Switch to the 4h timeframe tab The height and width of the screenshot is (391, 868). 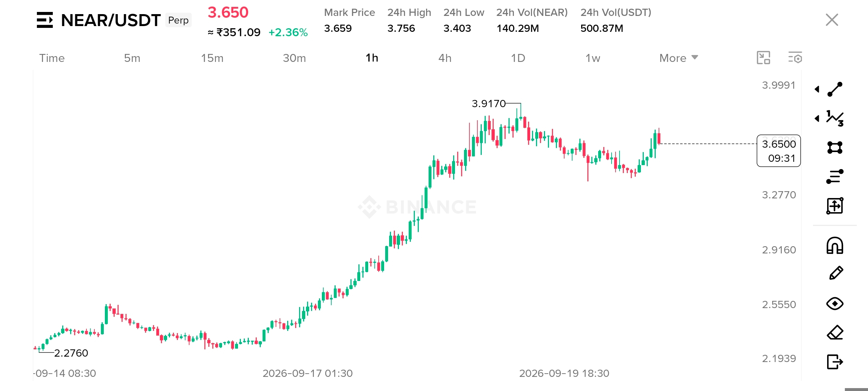coord(445,58)
